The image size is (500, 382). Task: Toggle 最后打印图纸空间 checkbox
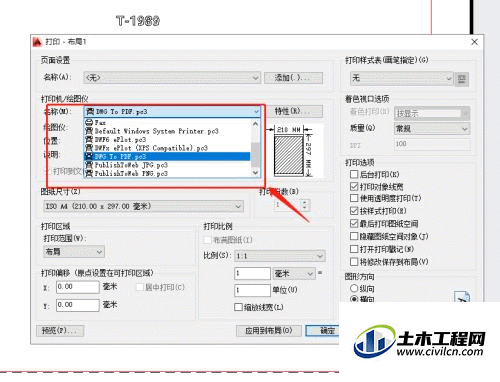[354, 223]
